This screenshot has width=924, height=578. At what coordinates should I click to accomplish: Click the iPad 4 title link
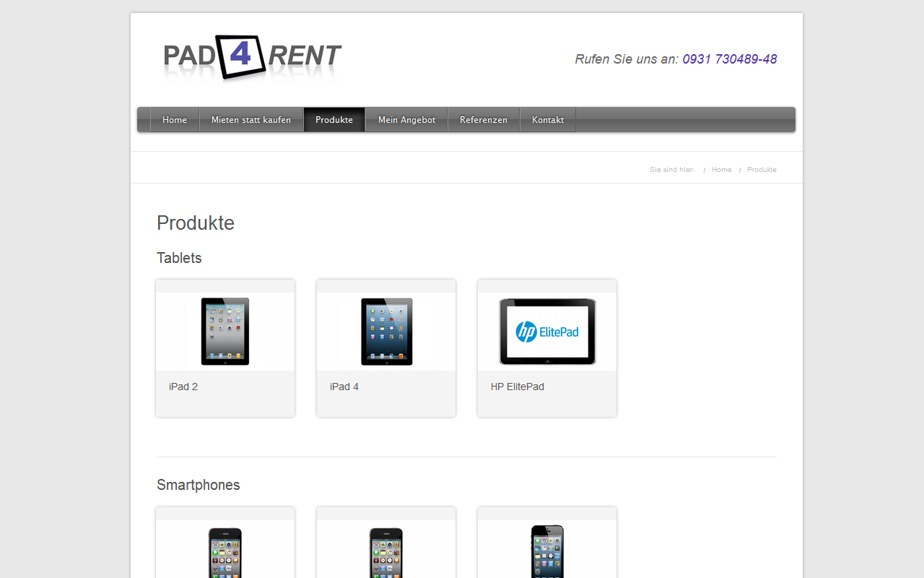(344, 387)
